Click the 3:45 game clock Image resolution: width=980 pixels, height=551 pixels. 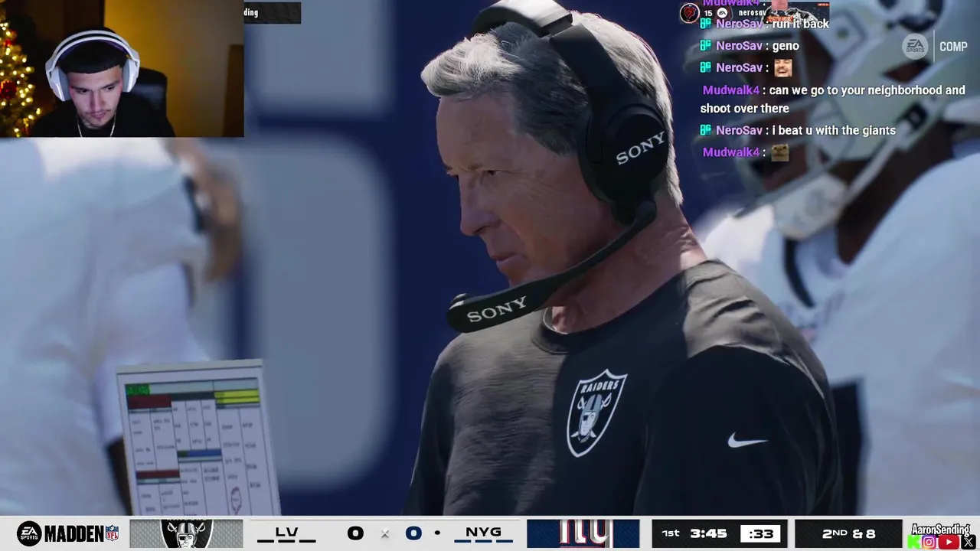point(708,533)
